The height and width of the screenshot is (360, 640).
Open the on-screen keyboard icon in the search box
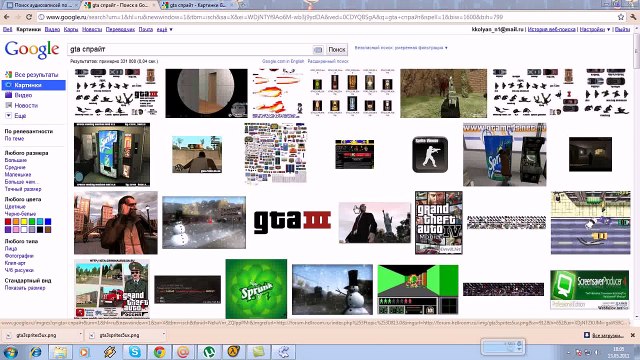point(318,50)
